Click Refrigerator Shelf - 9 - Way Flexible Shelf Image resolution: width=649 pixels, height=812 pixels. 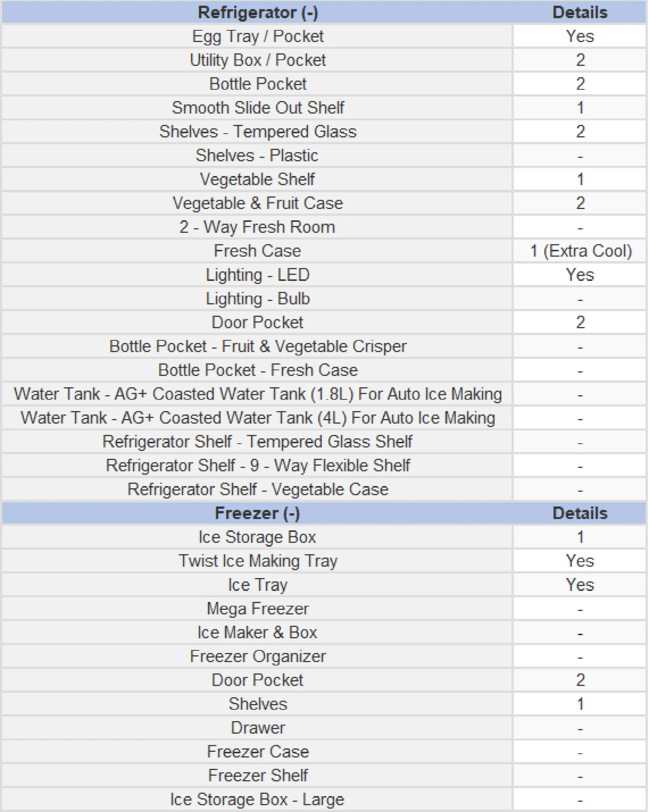point(258,466)
